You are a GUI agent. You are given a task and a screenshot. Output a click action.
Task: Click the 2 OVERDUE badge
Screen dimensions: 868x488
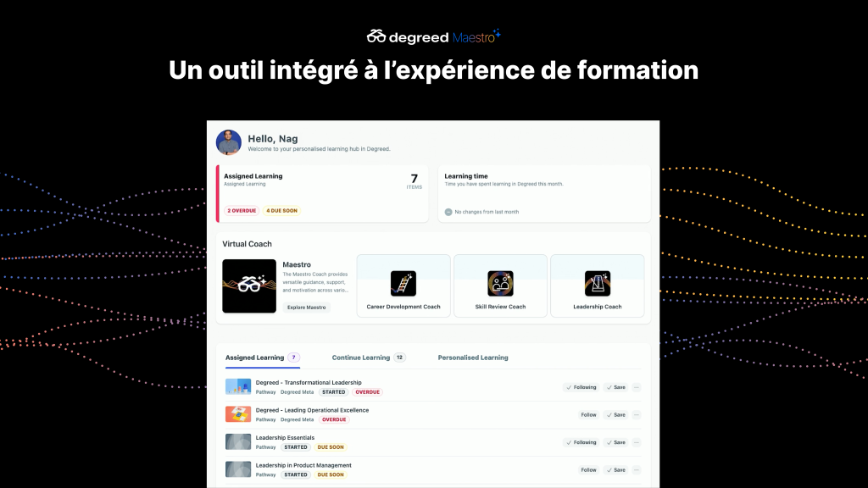pyautogui.click(x=242, y=211)
